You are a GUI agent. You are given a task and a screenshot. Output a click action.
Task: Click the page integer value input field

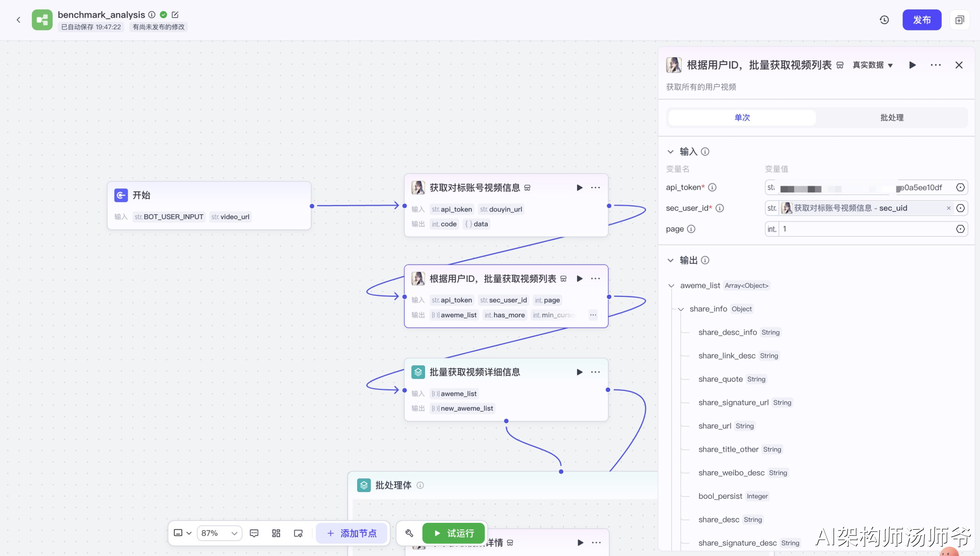[x=864, y=229]
